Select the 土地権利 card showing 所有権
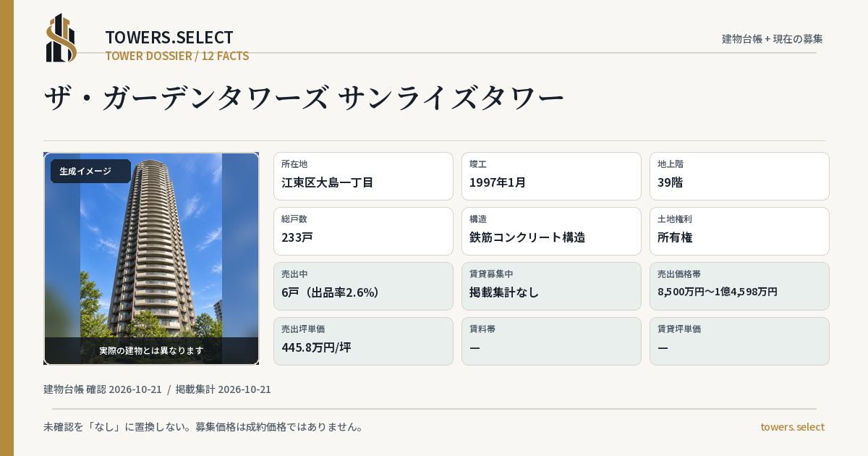This screenshot has height=456, width=868. click(x=739, y=231)
